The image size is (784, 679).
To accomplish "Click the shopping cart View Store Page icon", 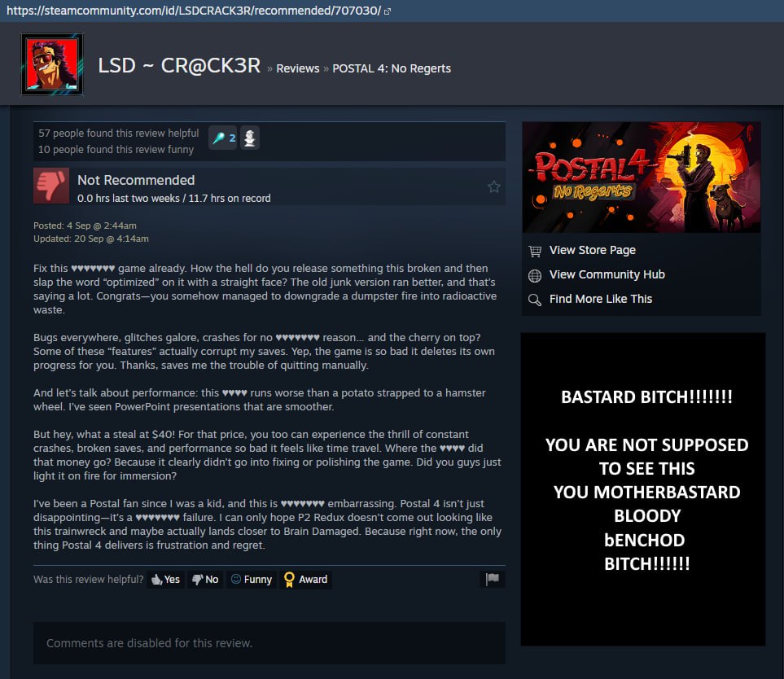I will [535, 251].
